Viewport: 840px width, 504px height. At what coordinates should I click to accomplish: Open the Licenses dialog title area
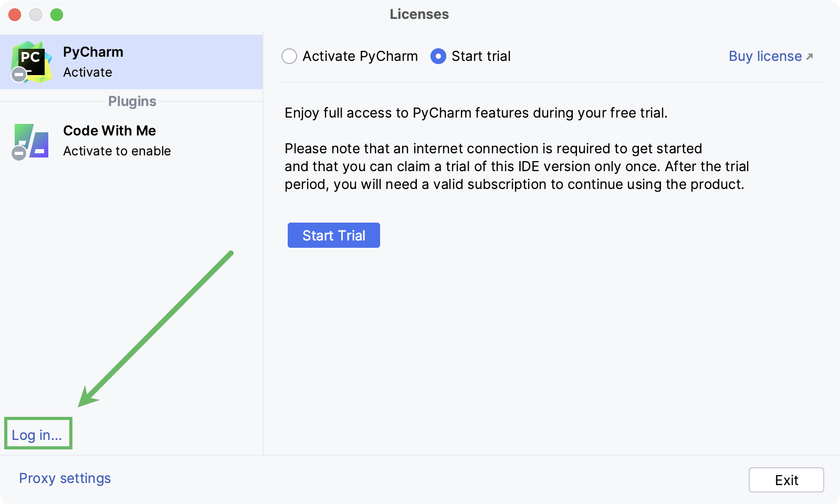tap(419, 14)
